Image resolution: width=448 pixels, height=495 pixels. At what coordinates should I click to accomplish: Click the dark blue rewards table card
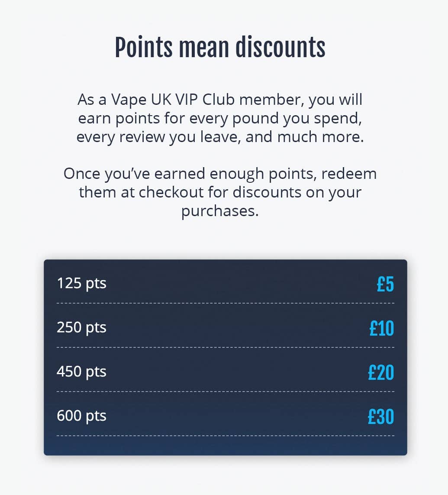tap(225, 357)
